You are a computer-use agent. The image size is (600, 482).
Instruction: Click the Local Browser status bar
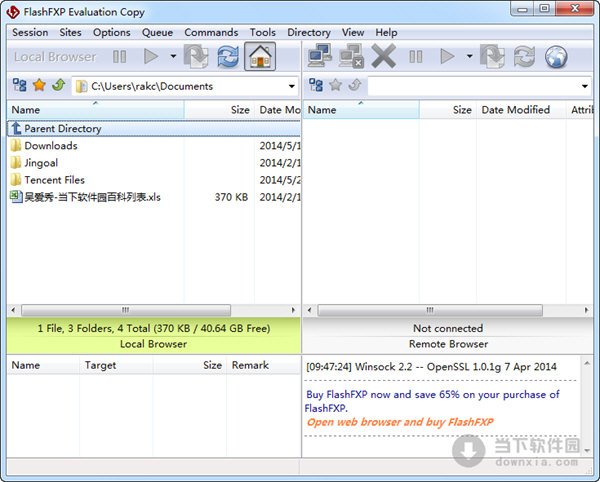click(154, 336)
